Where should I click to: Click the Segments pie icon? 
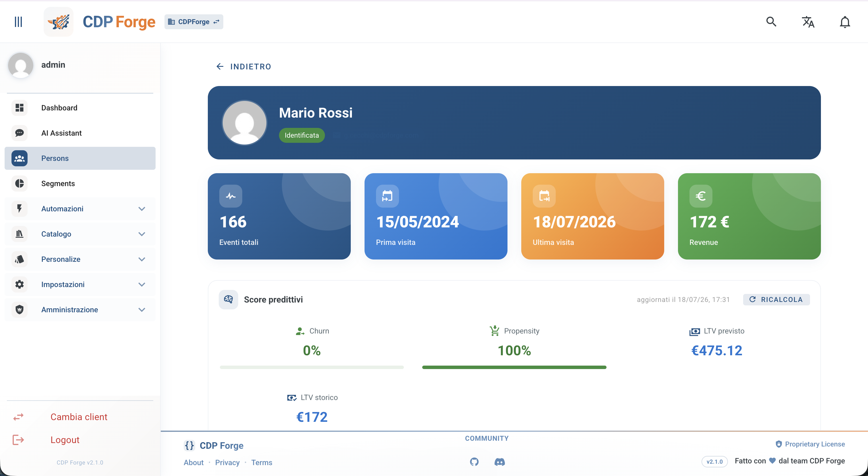(20, 184)
